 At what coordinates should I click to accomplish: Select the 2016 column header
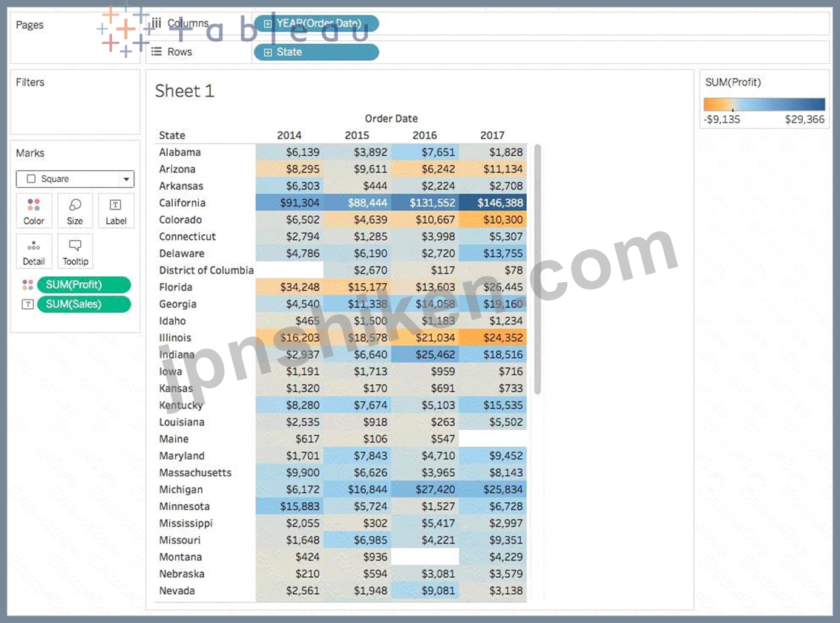pyautogui.click(x=424, y=135)
